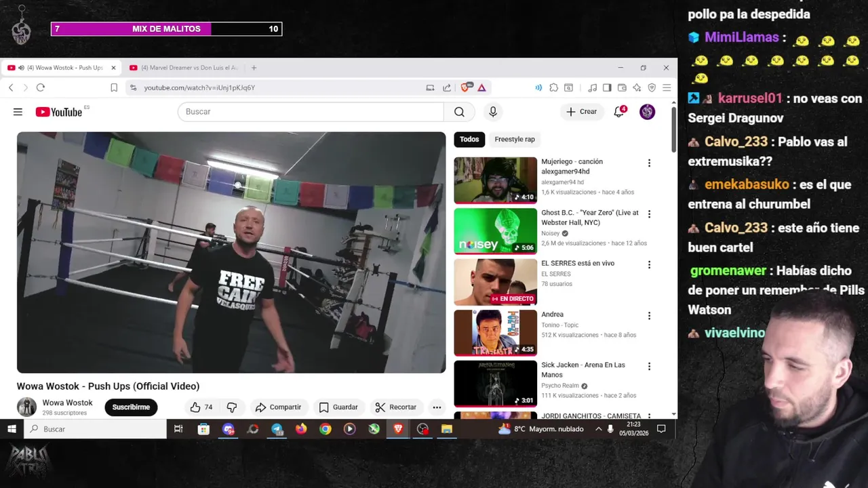Close the Wowa Wostok tab
The image size is (868, 488).
[113, 68]
